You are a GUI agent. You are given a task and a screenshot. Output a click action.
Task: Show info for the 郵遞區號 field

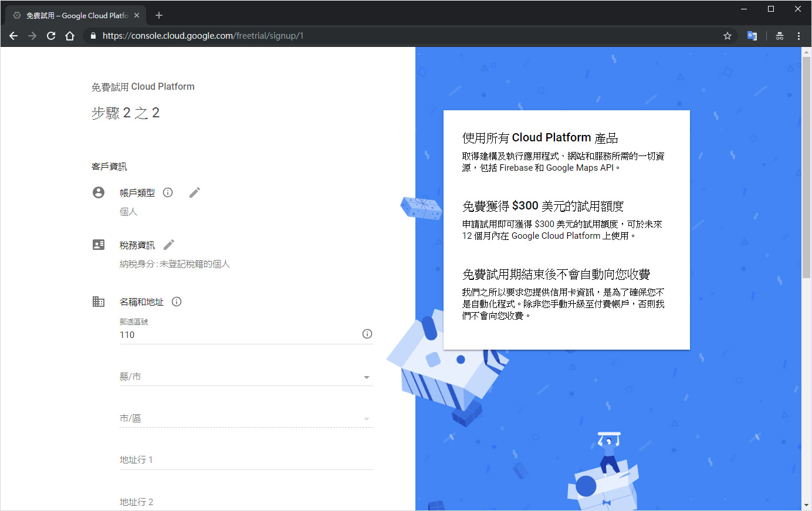(x=367, y=334)
